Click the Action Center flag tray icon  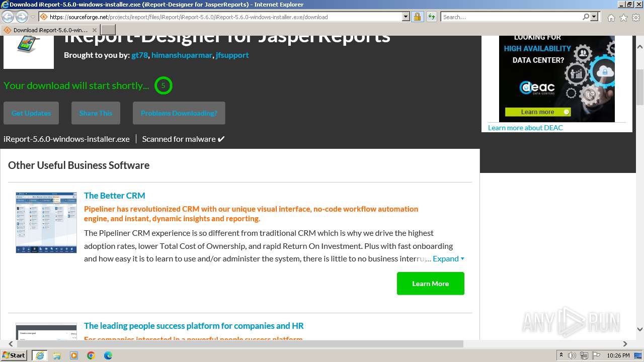pos(597,355)
